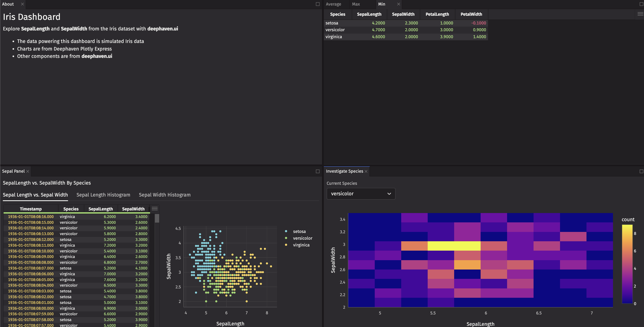Close the About tab
This screenshot has width=644, height=327.
(22, 4)
